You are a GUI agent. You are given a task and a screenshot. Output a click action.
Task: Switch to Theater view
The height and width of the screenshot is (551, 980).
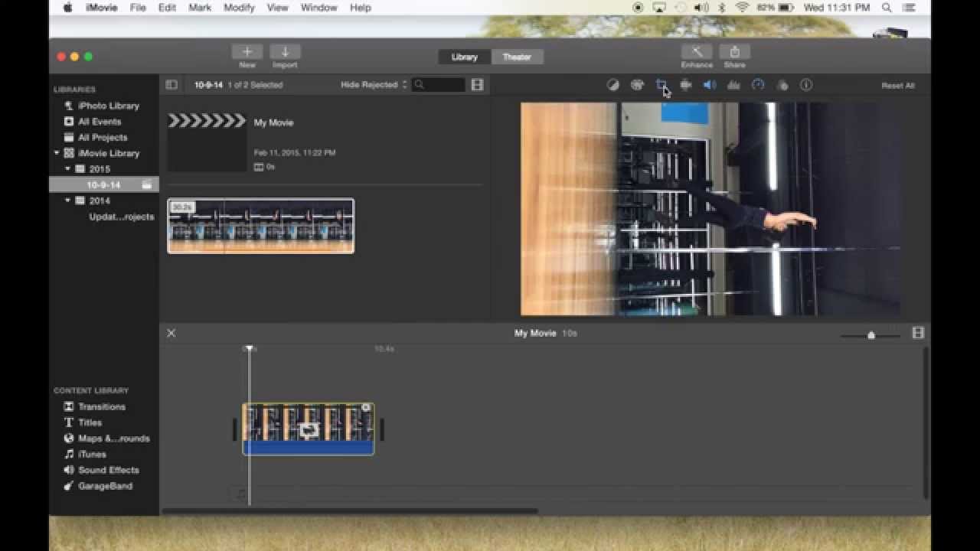point(517,57)
